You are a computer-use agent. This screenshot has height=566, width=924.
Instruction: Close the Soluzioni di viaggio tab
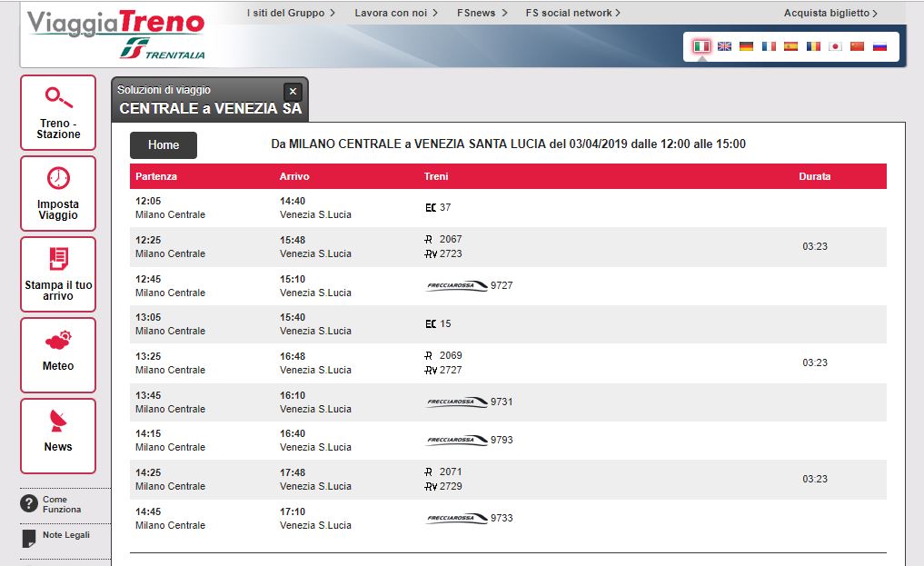293,92
